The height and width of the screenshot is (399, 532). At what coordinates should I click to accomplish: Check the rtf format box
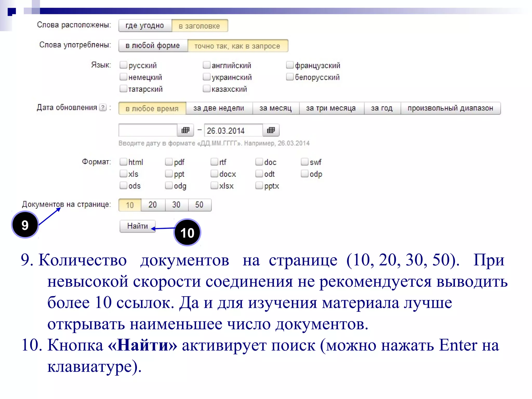pos(214,162)
